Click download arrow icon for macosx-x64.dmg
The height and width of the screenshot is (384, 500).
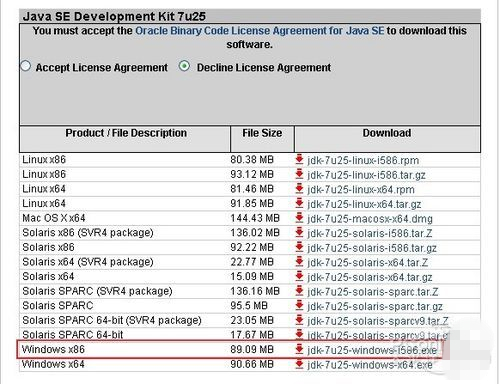(299, 218)
